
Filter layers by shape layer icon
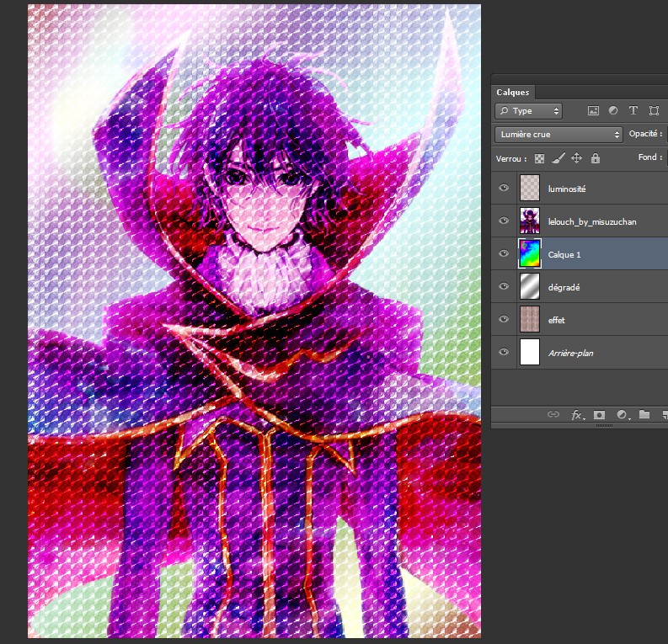(654, 110)
